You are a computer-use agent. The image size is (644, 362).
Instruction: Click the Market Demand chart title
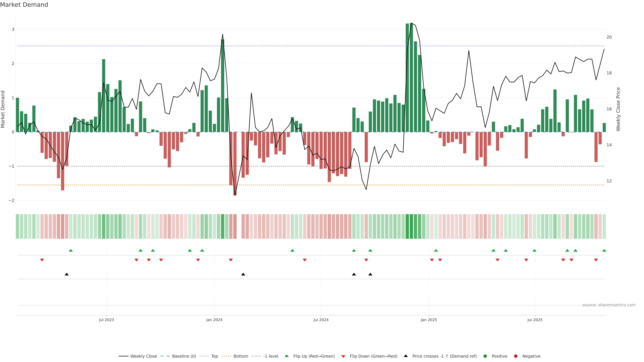24,5
